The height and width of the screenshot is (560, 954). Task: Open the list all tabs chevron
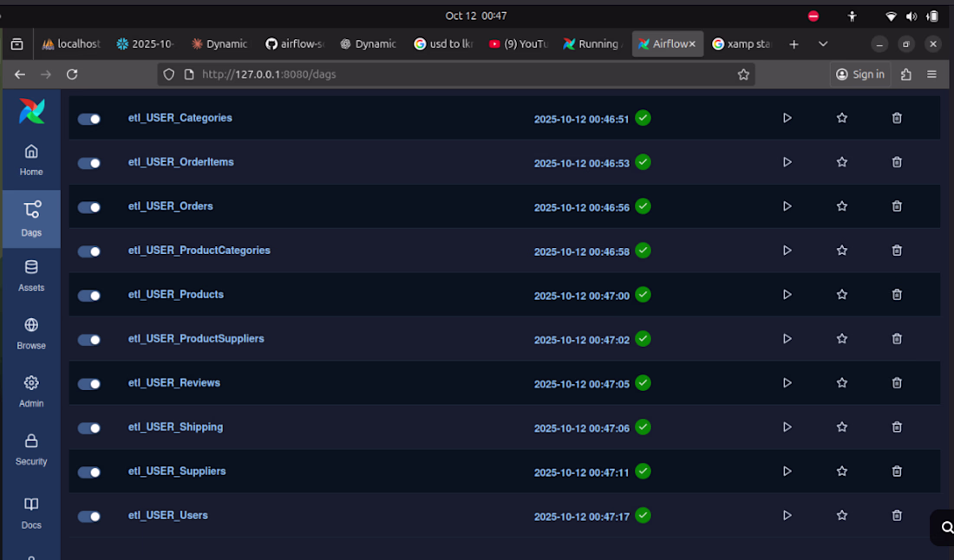822,44
